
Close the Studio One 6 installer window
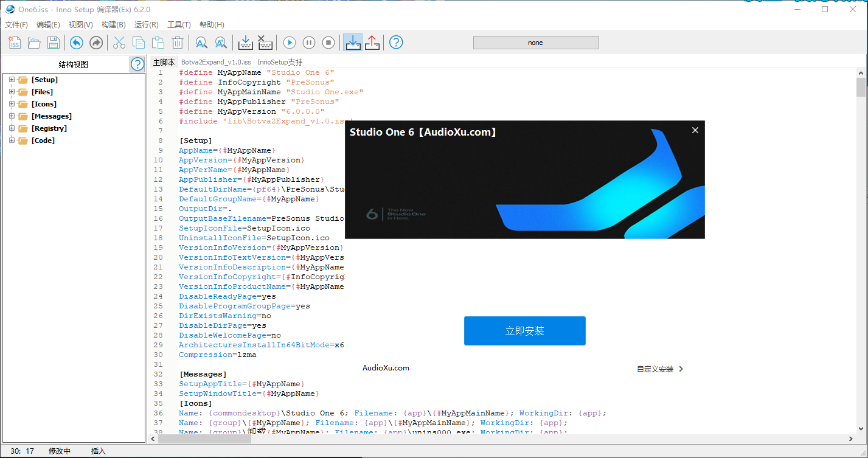pos(695,130)
